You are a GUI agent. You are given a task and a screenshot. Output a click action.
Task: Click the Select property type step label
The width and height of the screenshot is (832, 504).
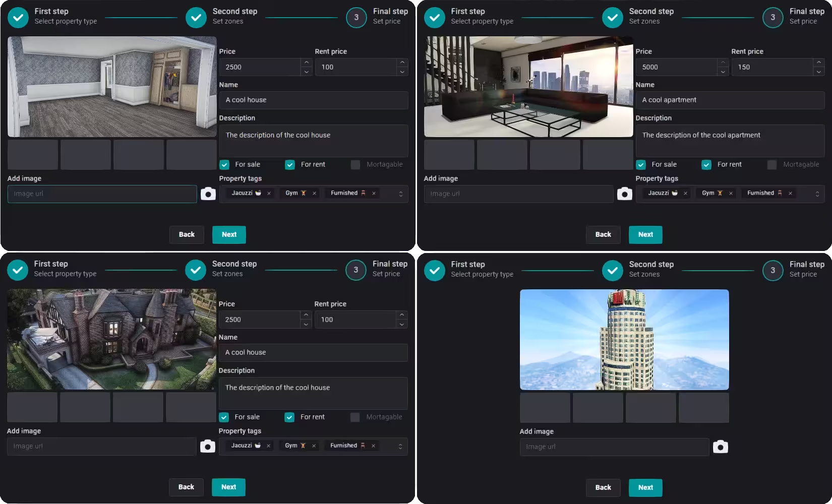click(66, 21)
